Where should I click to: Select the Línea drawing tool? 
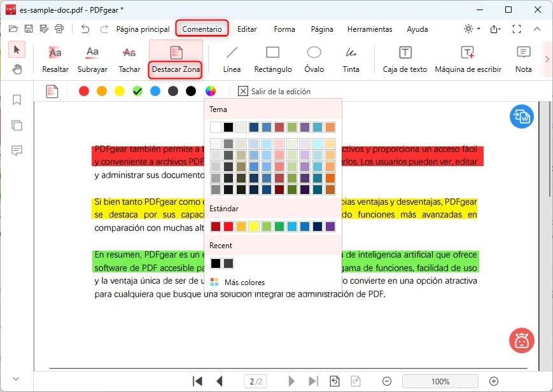(x=232, y=59)
